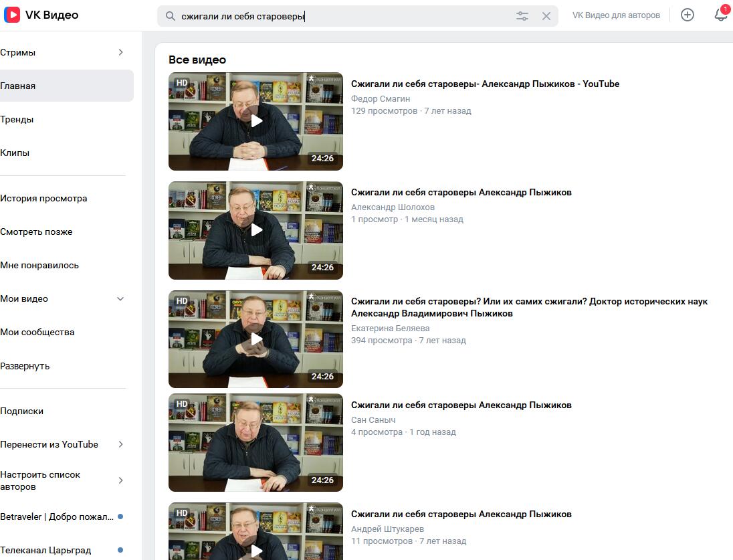Screen dimensions: 733x560
Task: Open author Александр Шолохов
Action: click(393, 207)
